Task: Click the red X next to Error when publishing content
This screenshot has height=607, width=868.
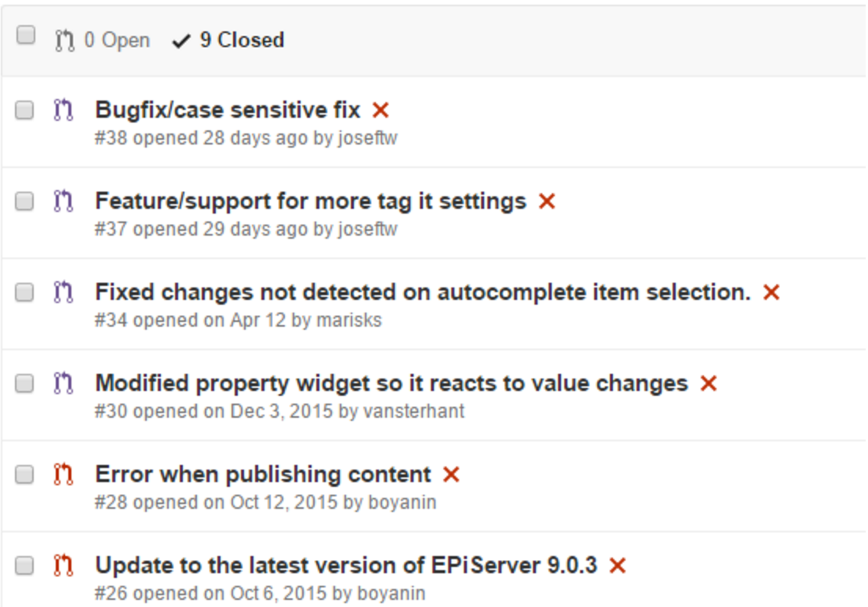Action: 451,474
